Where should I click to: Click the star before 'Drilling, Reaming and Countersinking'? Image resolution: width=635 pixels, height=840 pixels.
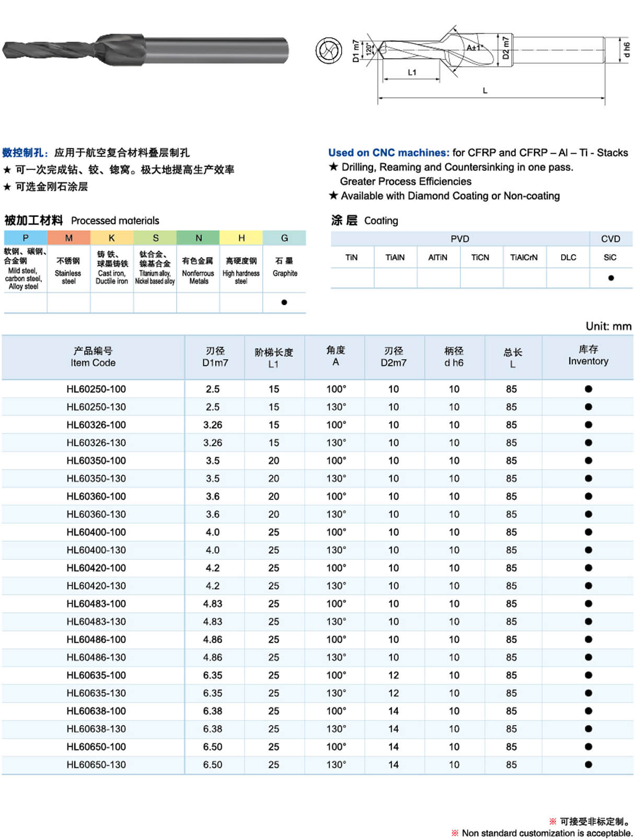pos(333,167)
